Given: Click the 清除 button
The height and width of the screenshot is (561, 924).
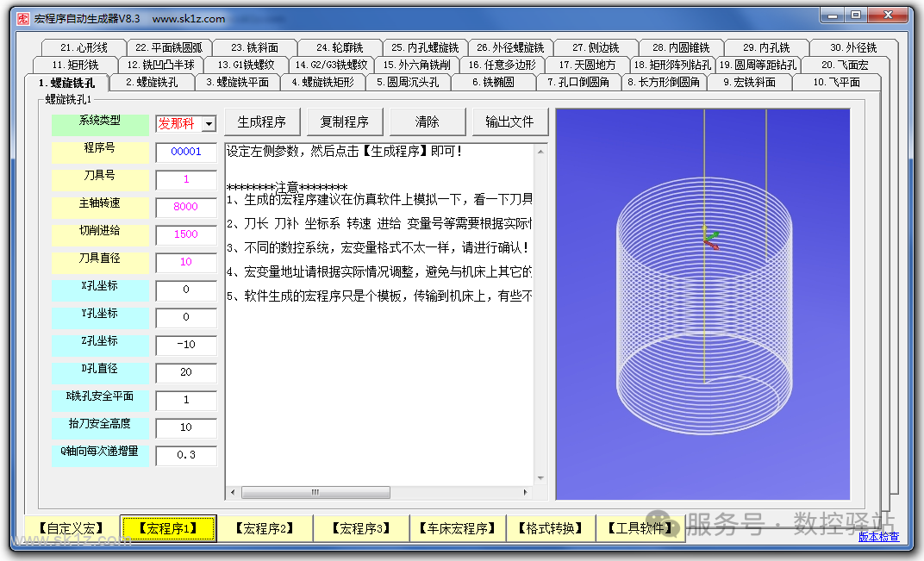Looking at the screenshot, I should tap(428, 122).
